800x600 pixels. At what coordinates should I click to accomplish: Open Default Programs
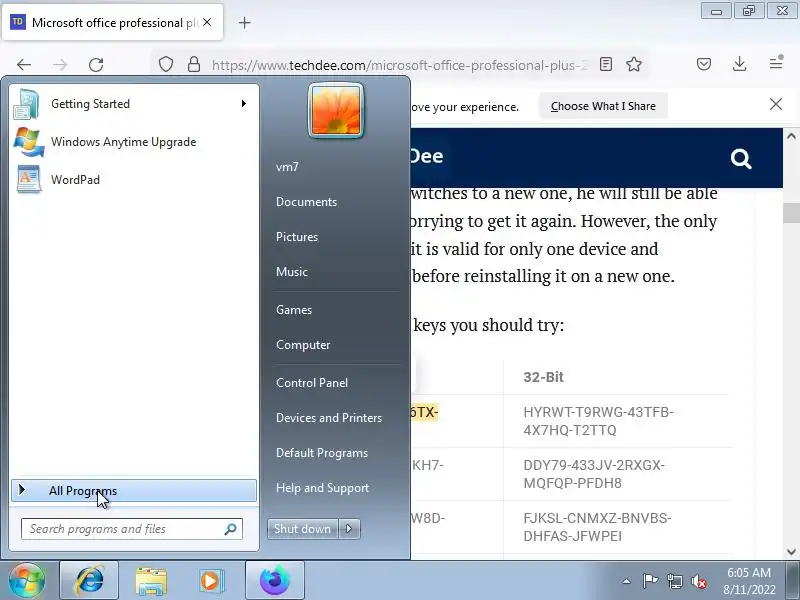tap(322, 453)
